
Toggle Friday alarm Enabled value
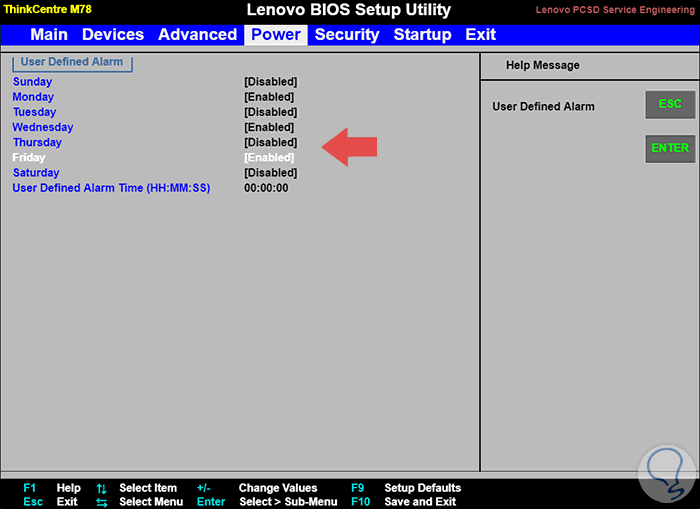tap(269, 158)
